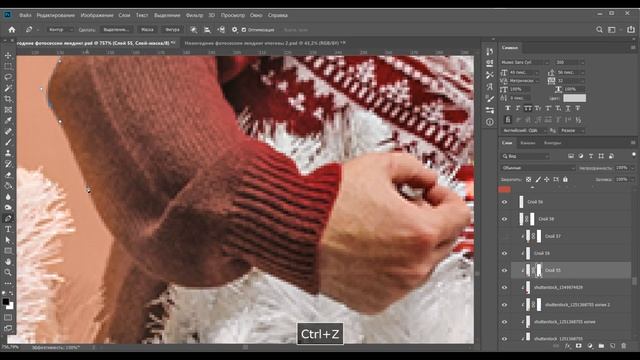The image size is (640, 360).
Task: Create new group folder icon
Action: 601,346
